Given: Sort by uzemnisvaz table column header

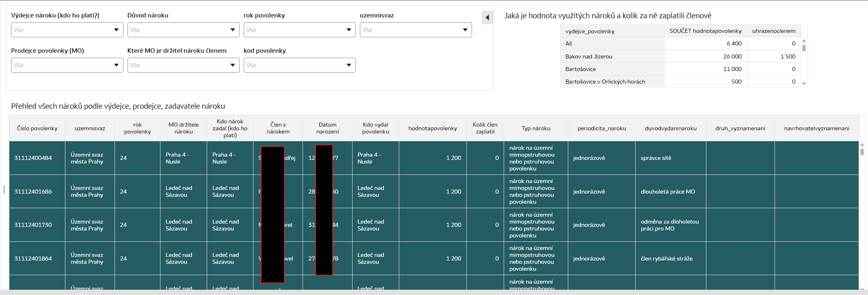Looking at the screenshot, I should point(90,128).
